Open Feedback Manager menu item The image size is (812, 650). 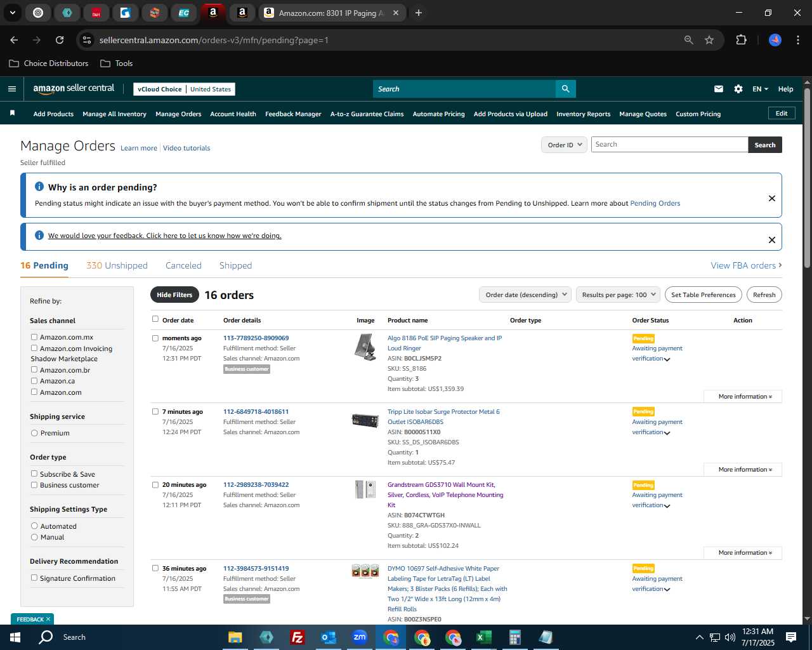click(x=293, y=114)
